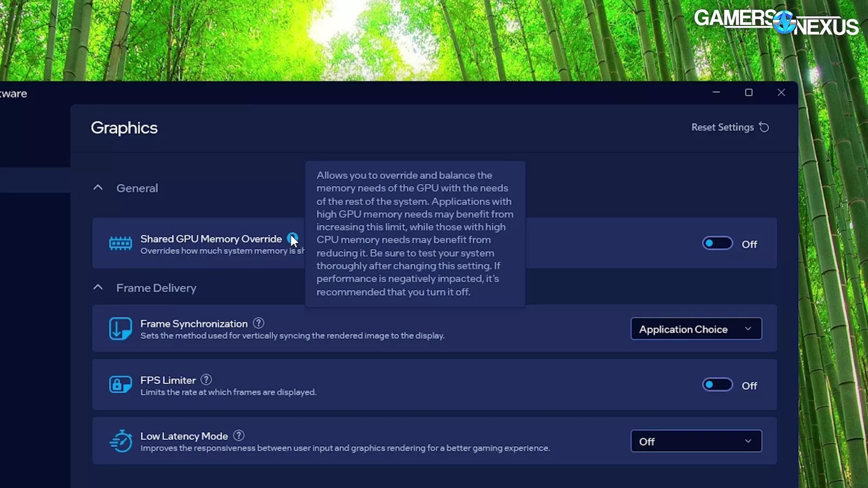The height and width of the screenshot is (488, 868).
Task: Click the stopwatch icon for Low Latency Mode
Action: 120,441
